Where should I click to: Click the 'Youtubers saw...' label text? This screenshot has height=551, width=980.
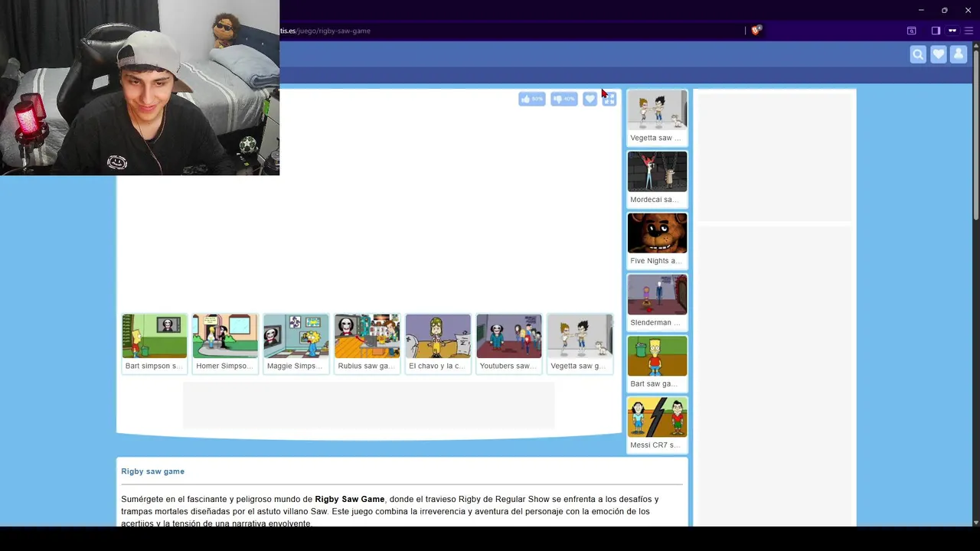[508, 366]
